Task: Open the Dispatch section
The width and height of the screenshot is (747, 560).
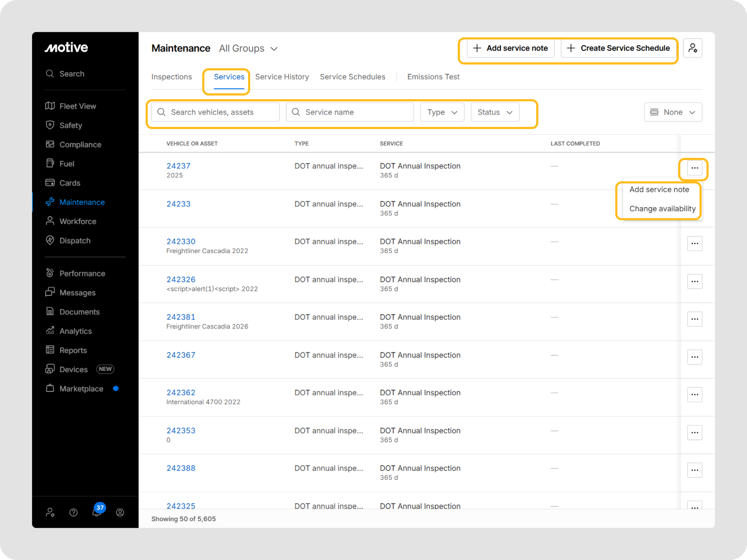Action: (x=75, y=241)
